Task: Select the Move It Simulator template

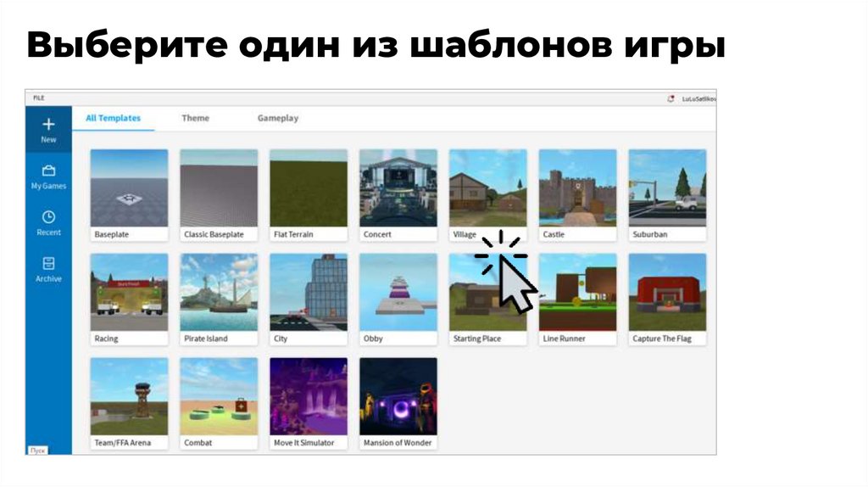Action: tap(309, 403)
